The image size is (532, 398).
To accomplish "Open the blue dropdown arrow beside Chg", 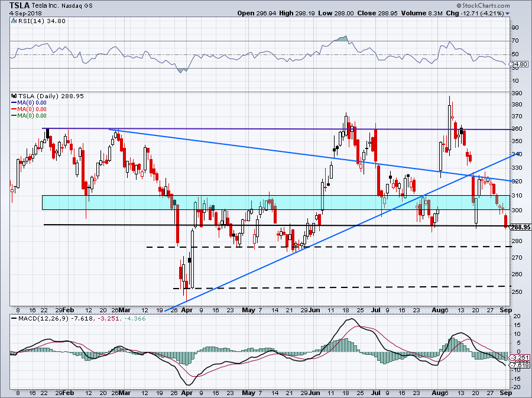I will 507,14.
